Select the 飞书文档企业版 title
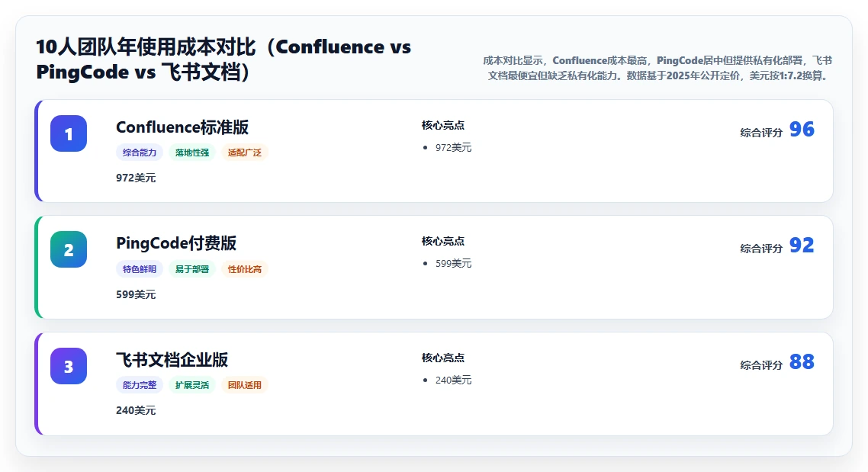This screenshot has height=472, width=868. coord(172,360)
